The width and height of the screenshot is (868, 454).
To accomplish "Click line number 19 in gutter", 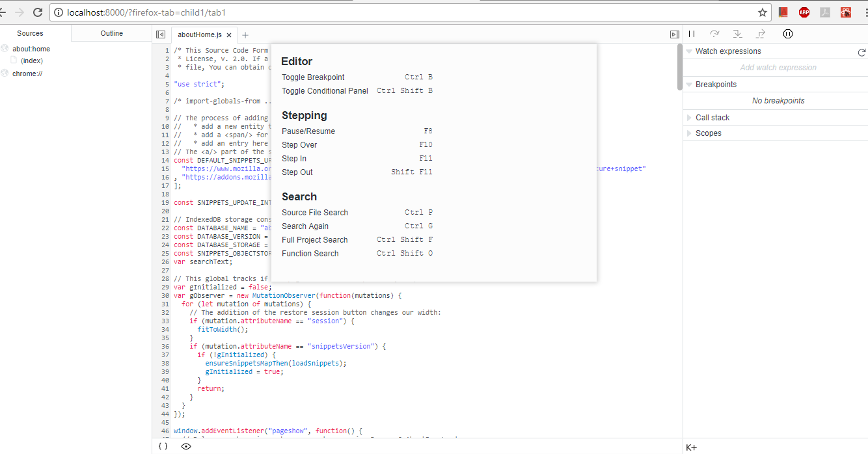I will click(165, 202).
